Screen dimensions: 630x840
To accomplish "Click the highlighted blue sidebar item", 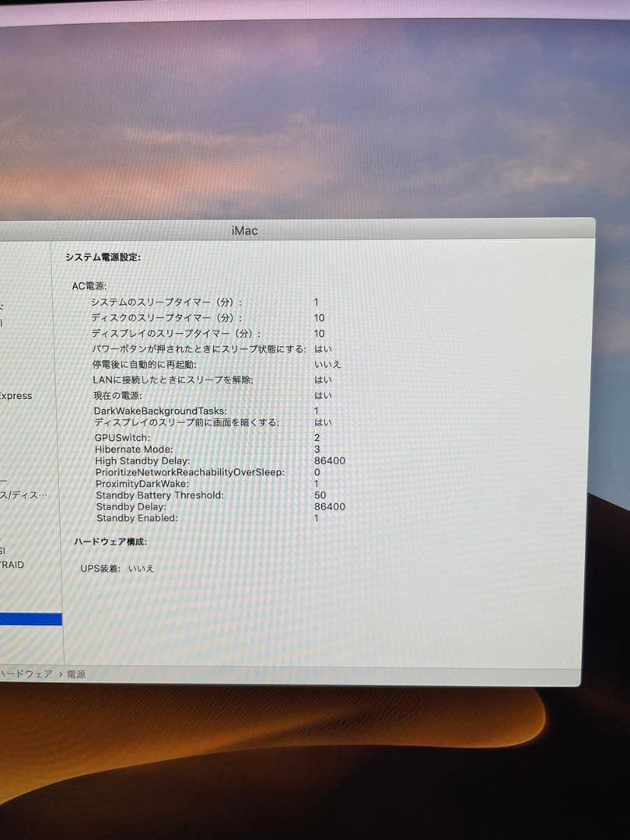I will [x=30, y=619].
